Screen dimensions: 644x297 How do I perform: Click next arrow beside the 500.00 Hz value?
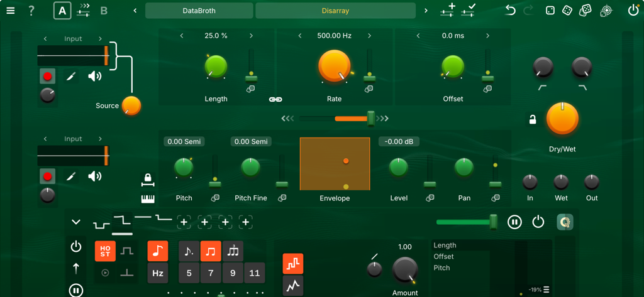click(369, 36)
